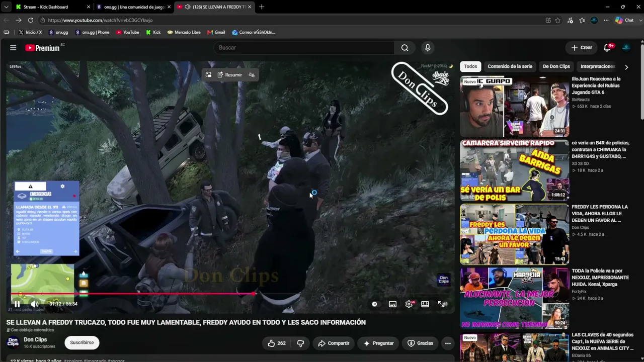Click the Resumir summarize button
This screenshot has height=362, width=644.
(x=230, y=75)
